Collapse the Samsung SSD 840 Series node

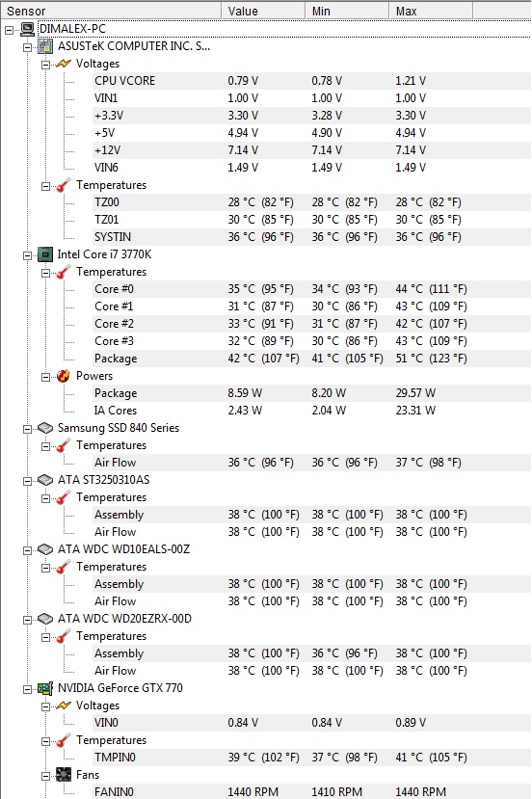[x=28, y=429]
